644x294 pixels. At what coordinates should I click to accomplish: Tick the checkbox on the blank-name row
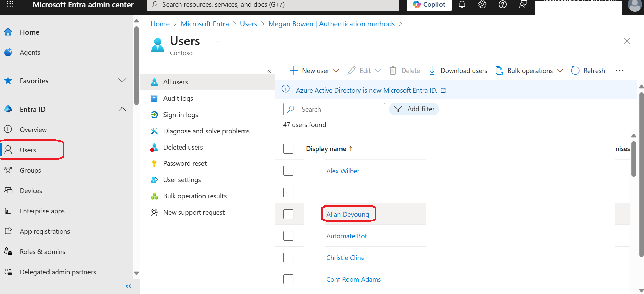[x=288, y=192]
